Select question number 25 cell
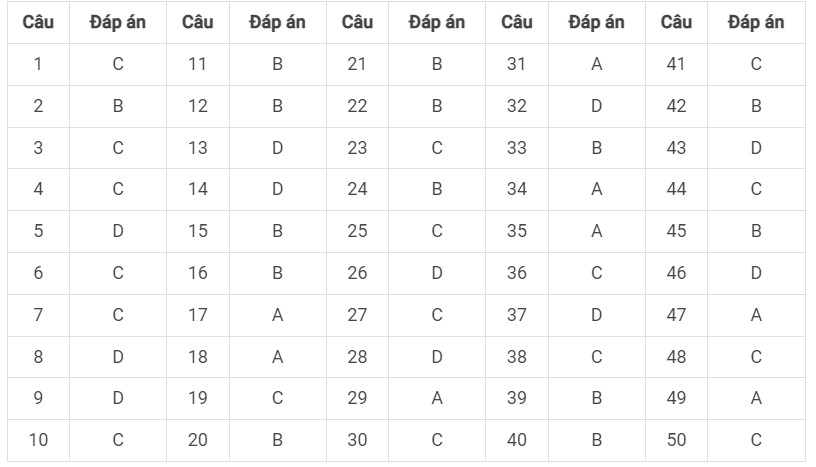 (x=357, y=231)
